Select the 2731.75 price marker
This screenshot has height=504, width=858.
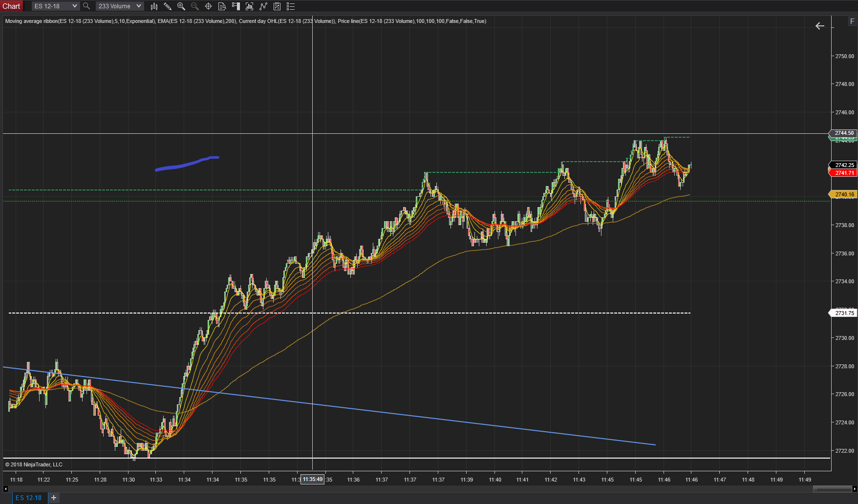coord(844,313)
